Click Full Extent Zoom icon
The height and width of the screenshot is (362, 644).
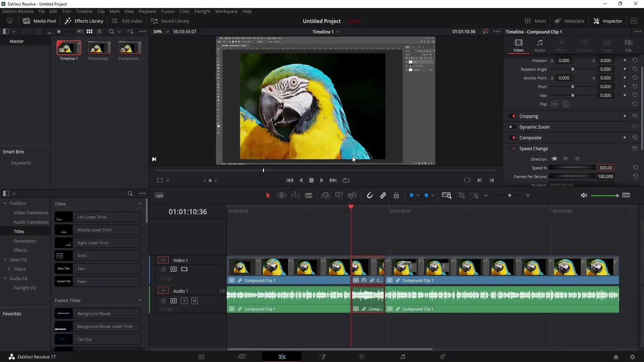tap(446, 195)
